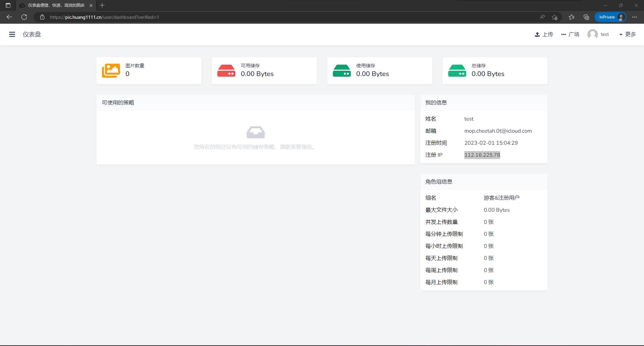This screenshot has width=644, height=346.
Task: Click the empty inbox tray icon
Action: 256,132
